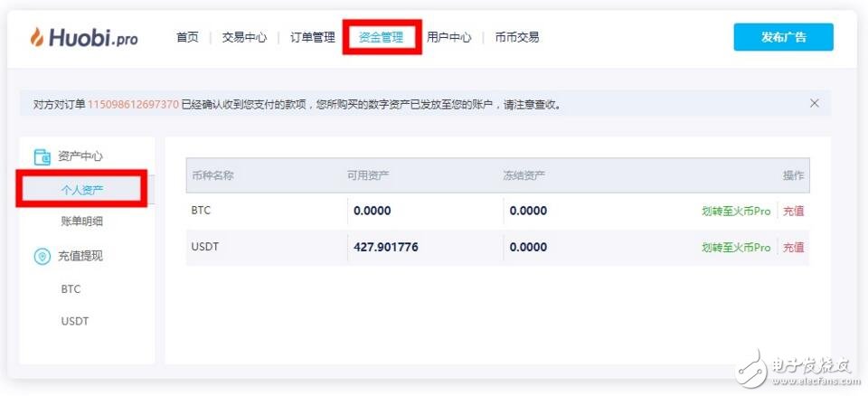Open 用户中心 from the navigation bar
This screenshot has width=868, height=396.
click(x=449, y=37)
